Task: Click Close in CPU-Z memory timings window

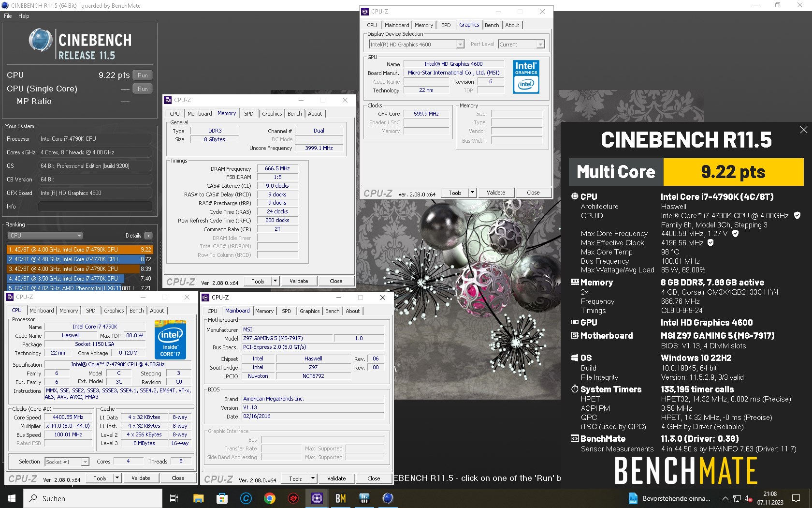Action: coord(336,281)
